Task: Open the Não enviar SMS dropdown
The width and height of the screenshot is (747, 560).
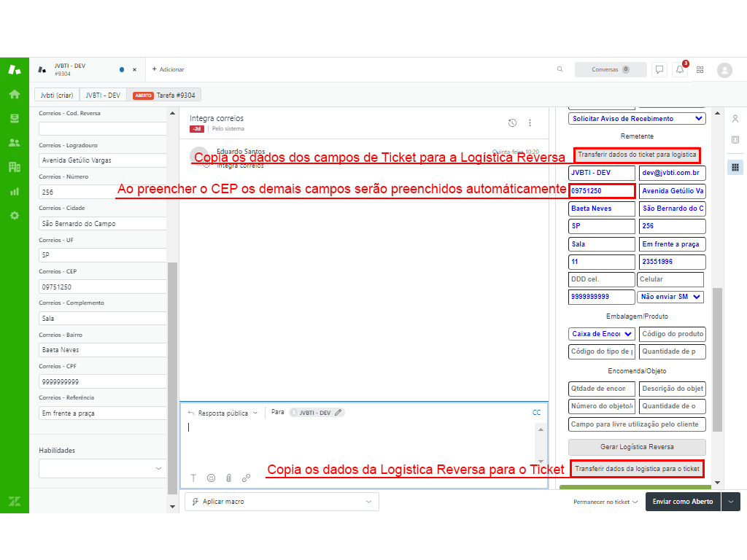Action: 671,297
